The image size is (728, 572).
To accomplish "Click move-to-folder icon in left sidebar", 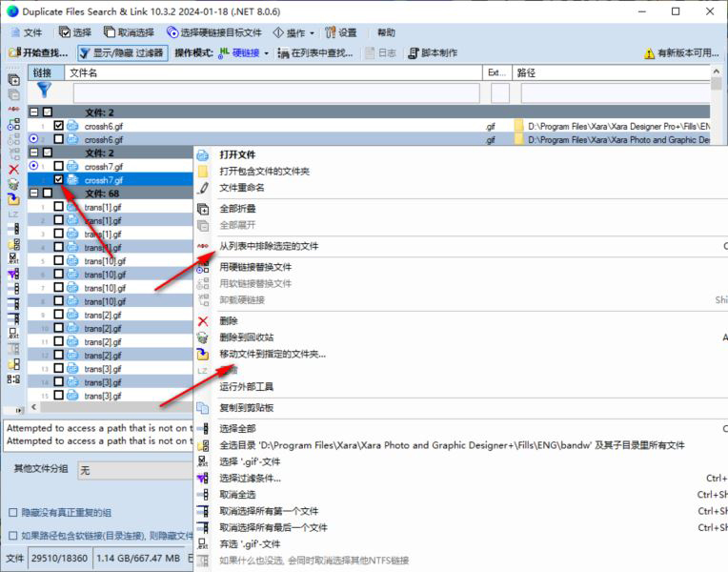I will pyautogui.click(x=14, y=199).
